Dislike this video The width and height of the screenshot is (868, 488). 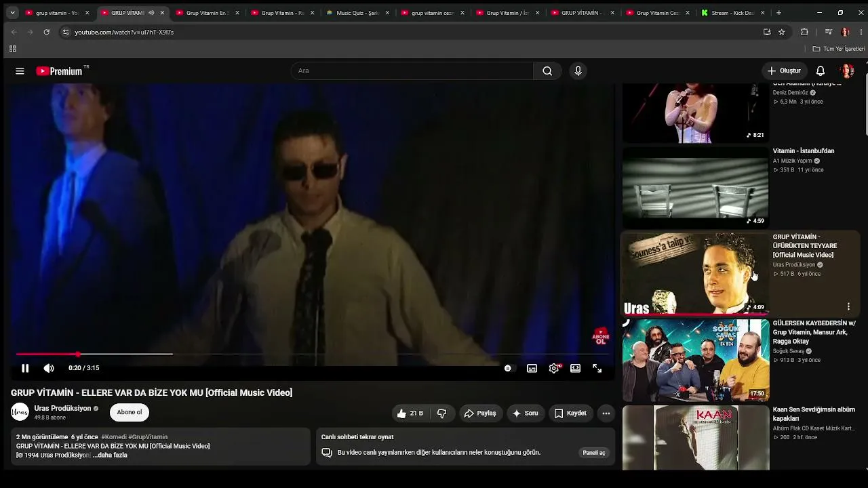click(442, 413)
